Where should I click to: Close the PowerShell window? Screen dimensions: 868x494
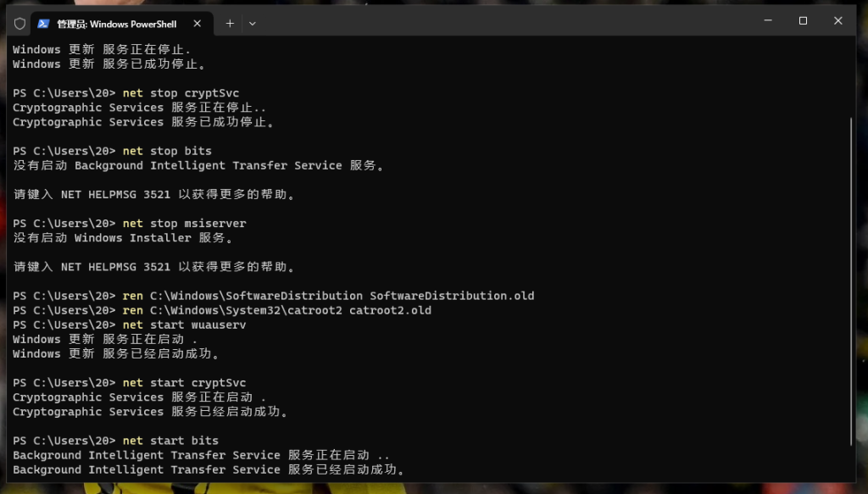click(x=838, y=21)
